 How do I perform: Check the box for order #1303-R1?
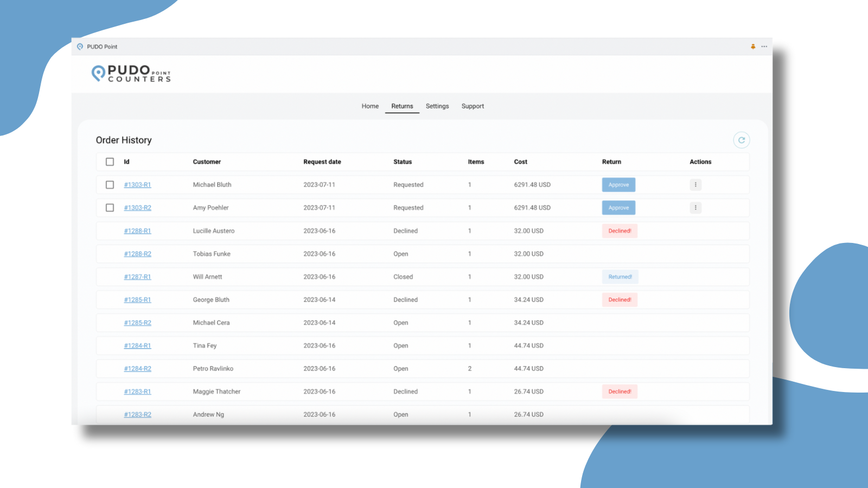tap(110, 185)
